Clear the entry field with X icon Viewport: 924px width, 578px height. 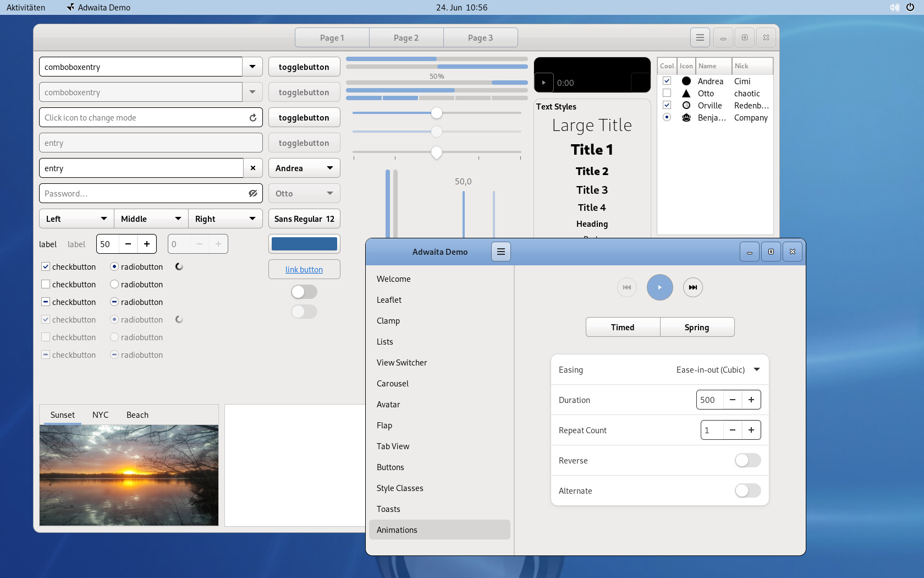253,168
